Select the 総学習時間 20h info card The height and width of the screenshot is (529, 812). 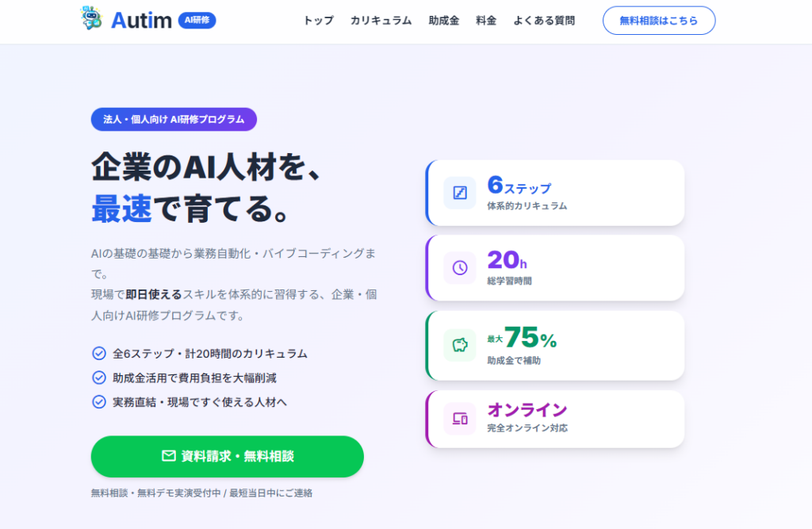tap(555, 267)
